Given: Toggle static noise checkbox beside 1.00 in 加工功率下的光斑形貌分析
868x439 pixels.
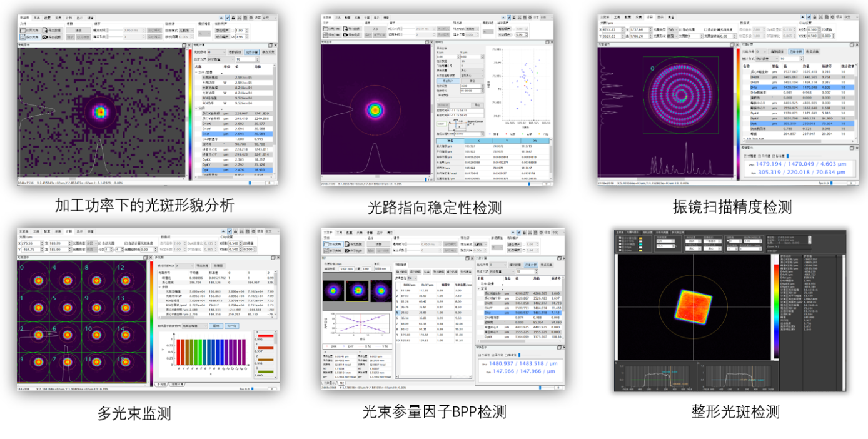Looking at the screenshot, I should point(233,30).
